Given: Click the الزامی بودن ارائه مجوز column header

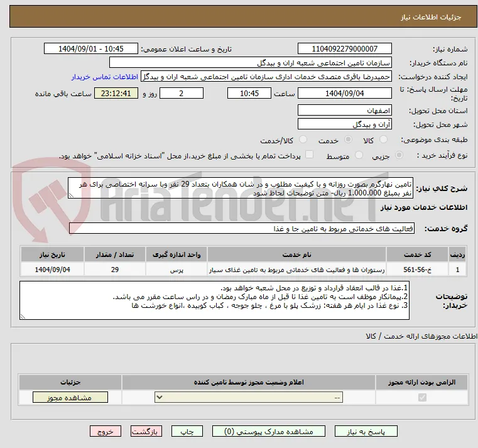Looking at the screenshot, I should [422, 382].
